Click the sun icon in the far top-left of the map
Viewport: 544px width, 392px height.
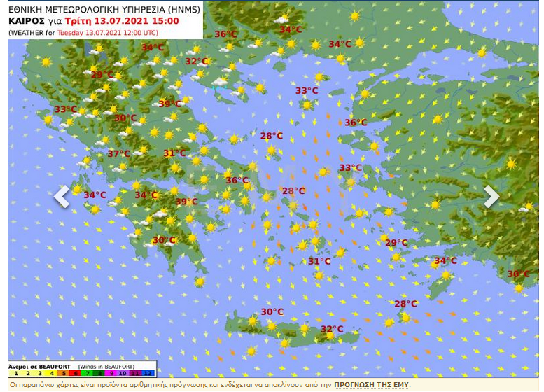(46, 62)
